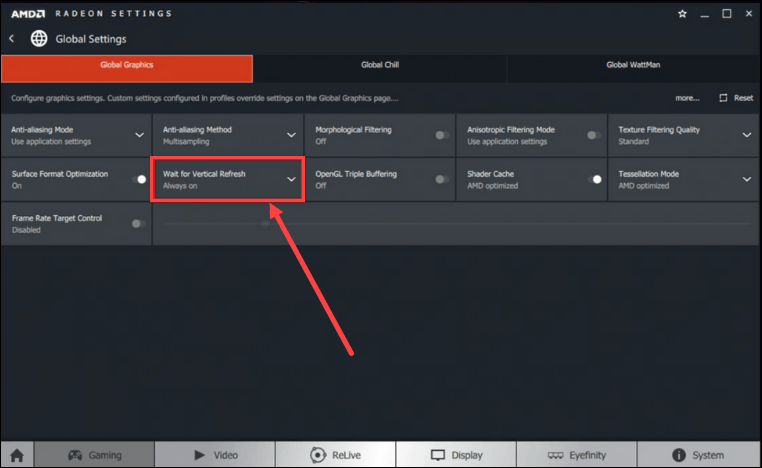Enable Frame Rate Target Control toggle
The image size is (762, 468).
click(x=138, y=224)
